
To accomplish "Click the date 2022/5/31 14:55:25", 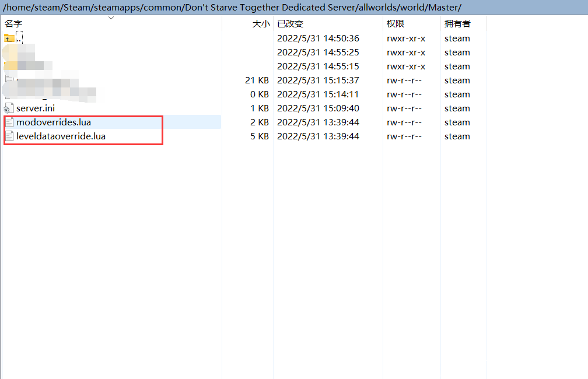I will 318,52.
